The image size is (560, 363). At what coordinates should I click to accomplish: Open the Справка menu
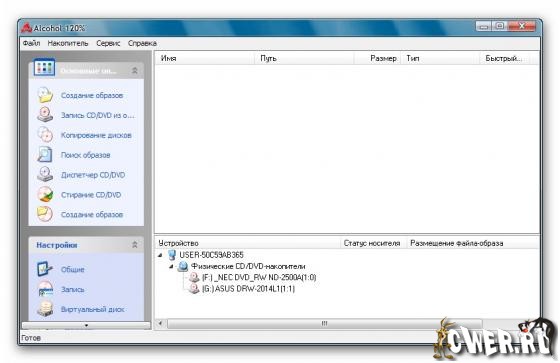142,43
